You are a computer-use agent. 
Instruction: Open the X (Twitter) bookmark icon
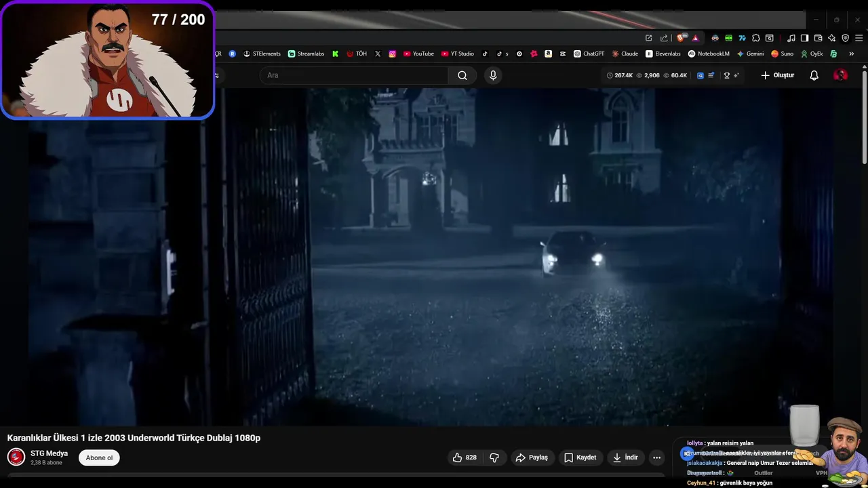[x=378, y=54]
